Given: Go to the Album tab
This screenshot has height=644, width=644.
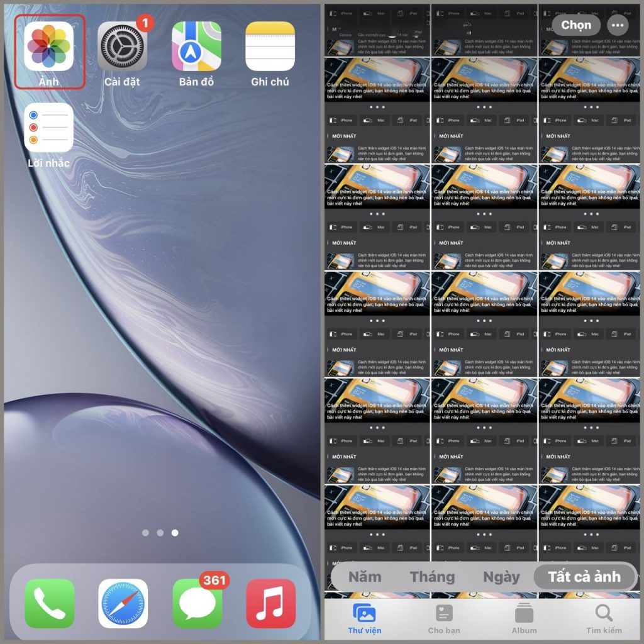Looking at the screenshot, I should pos(524,619).
